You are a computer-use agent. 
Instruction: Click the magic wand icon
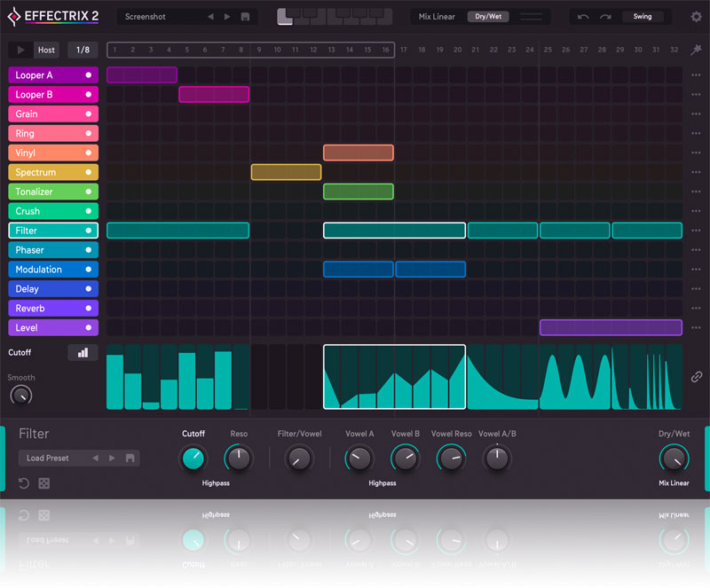point(697,50)
